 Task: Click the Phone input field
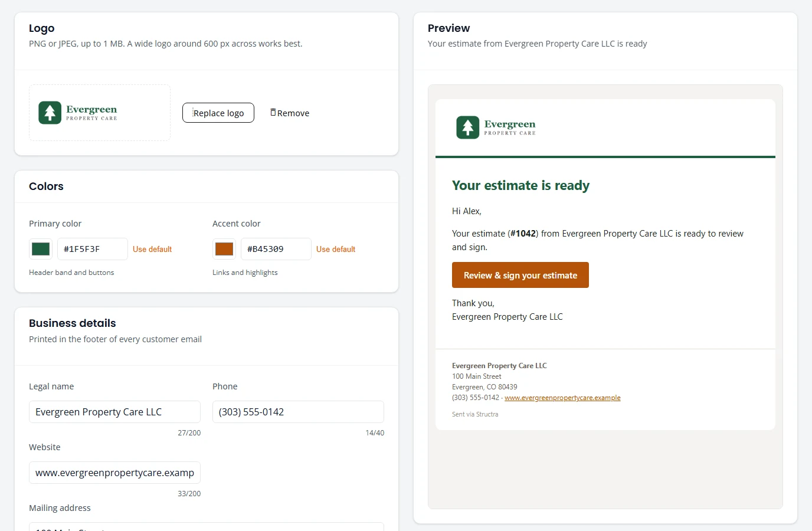(298, 412)
